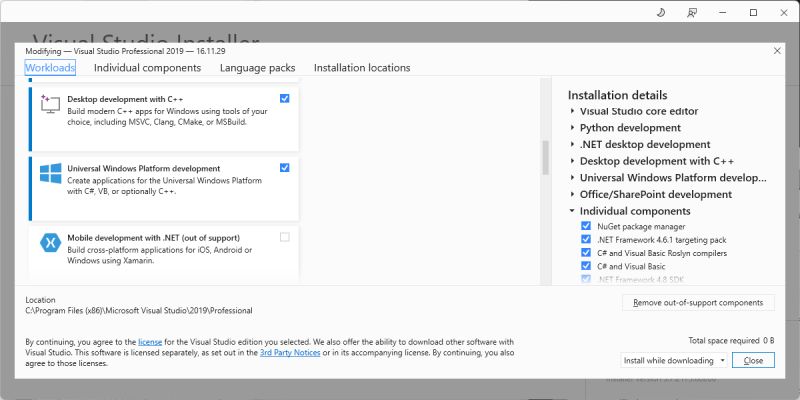Expand Desktop development with C++ details
The image size is (800, 400).
pos(572,161)
